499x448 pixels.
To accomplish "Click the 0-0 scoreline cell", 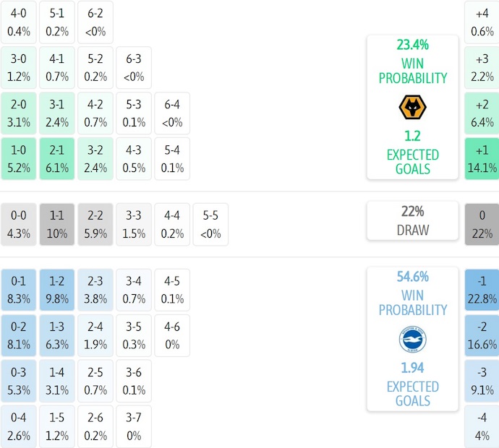I will pos(18,225).
